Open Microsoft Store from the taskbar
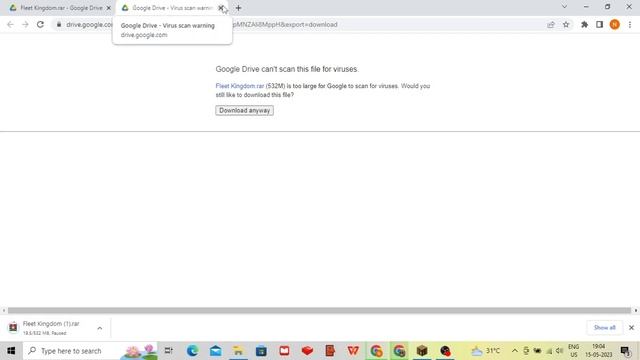Image resolution: width=640 pixels, height=360 pixels. pos(261,351)
